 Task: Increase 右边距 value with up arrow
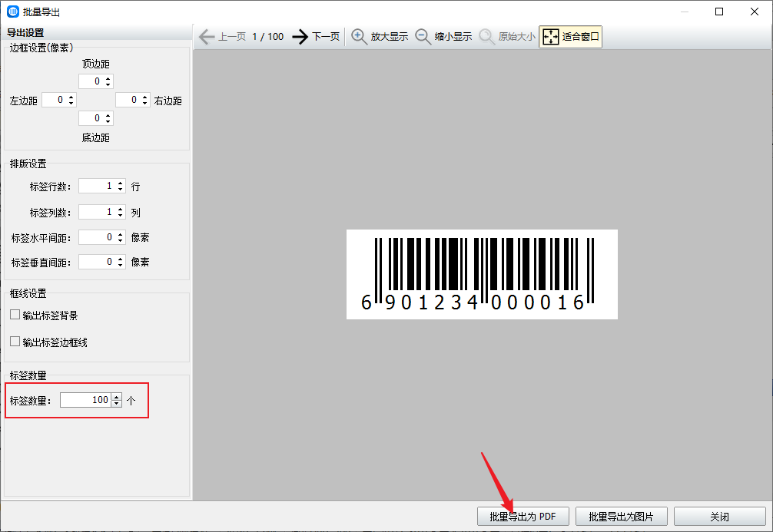(x=144, y=97)
